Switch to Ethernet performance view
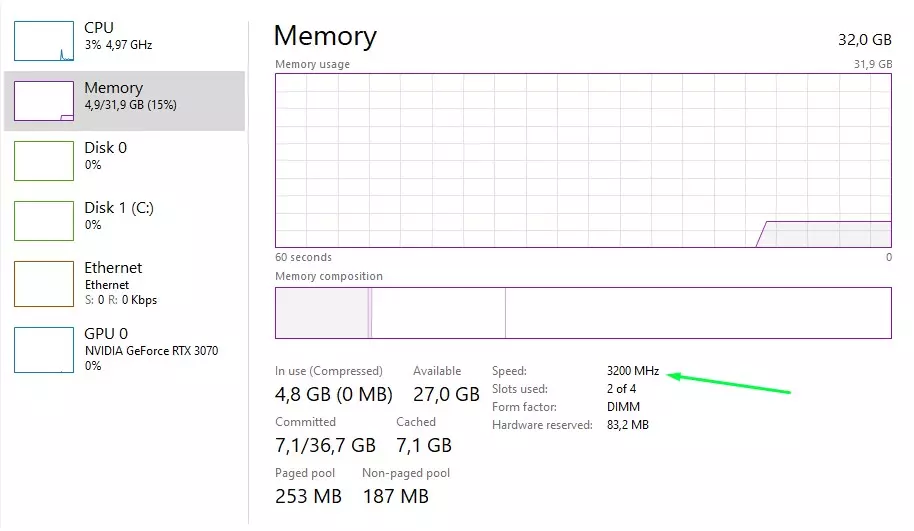Image resolution: width=914 pixels, height=531 pixels. tap(113, 268)
